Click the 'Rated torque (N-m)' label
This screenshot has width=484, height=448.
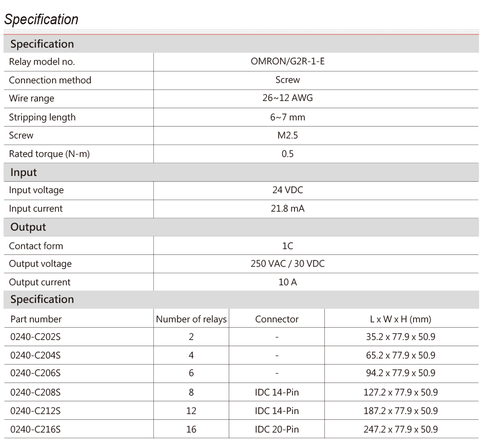tap(49, 154)
